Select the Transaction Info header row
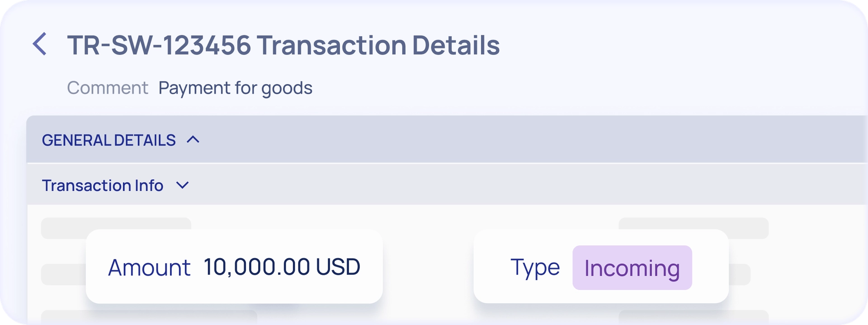Screen dimensions: 868x325 (x=103, y=186)
